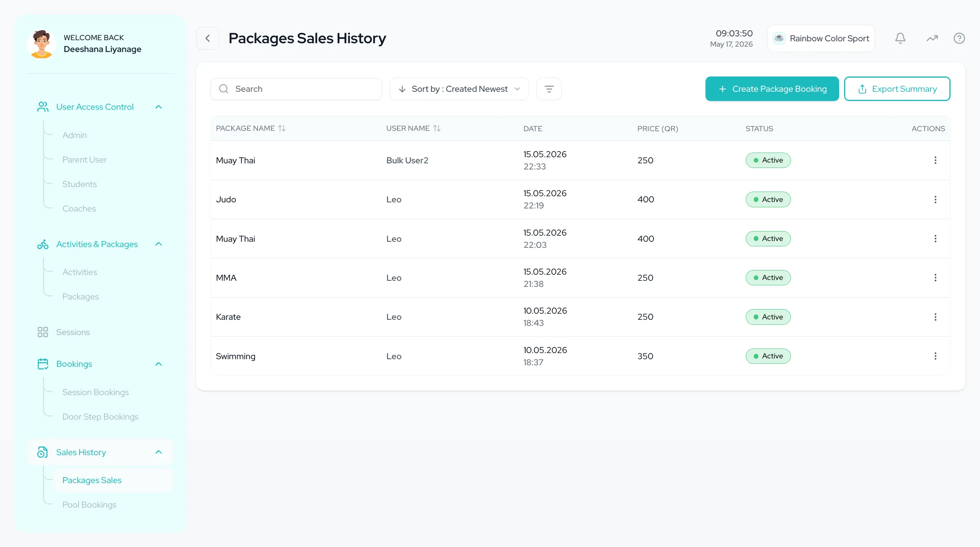Click user name Bulk User2
The image size is (980, 547).
[407, 160]
